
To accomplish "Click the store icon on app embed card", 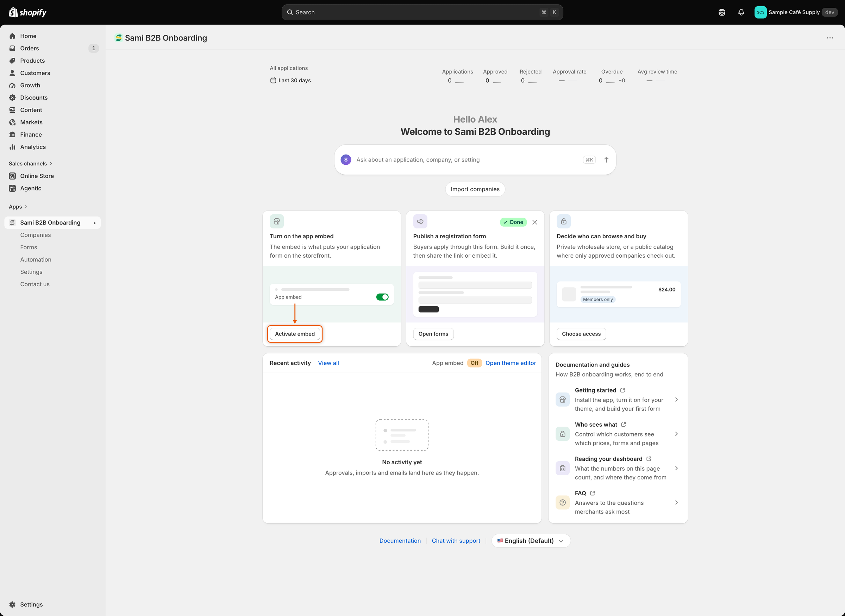I will tap(277, 221).
